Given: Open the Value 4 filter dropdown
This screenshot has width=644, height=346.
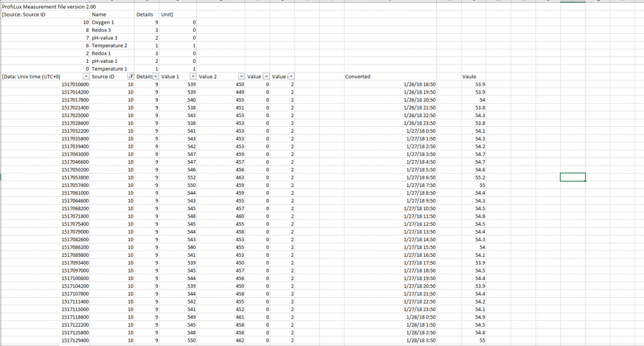Looking at the screenshot, I should (291, 77).
